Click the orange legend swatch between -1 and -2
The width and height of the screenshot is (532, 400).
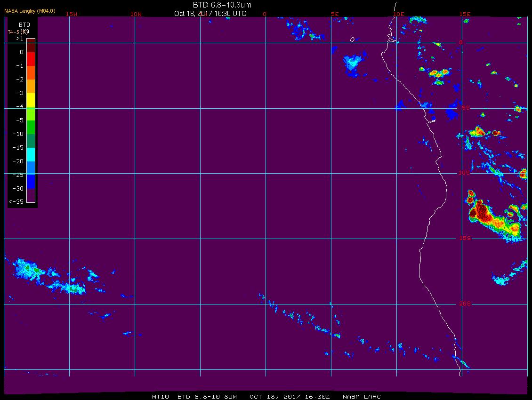click(x=31, y=72)
